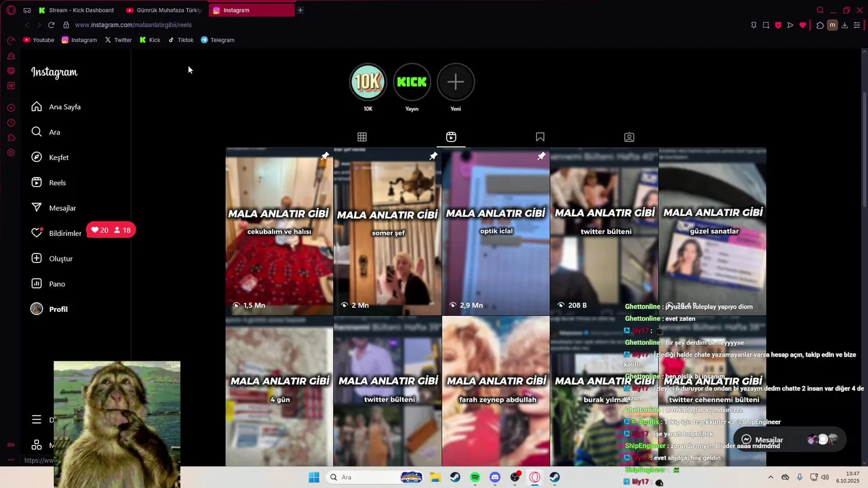Click the Instagram logo
The image size is (868, 488).
click(x=54, y=73)
